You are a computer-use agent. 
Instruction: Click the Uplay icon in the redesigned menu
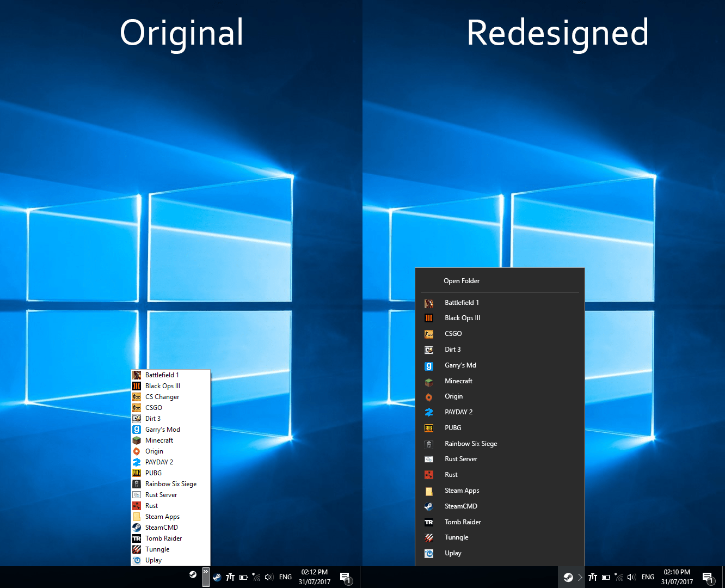click(429, 553)
